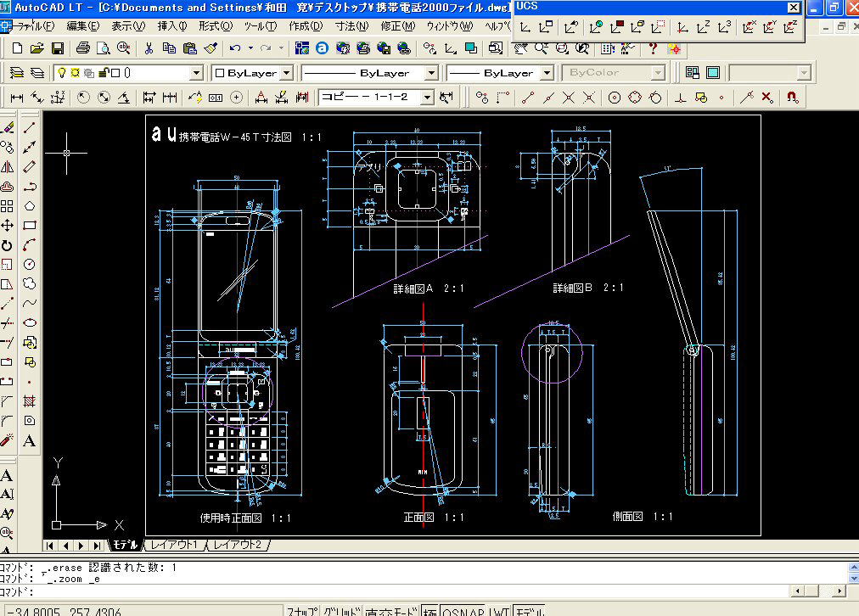This screenshot has width=859, height=616.
Task: Create a new drawing with the New icon
Action: click(x=17, y=48)
